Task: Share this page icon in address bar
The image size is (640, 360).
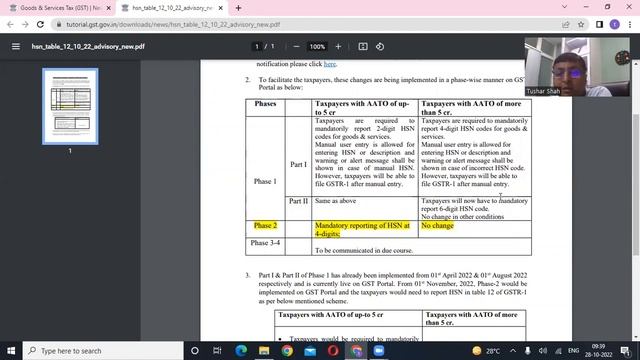Action: pyautogui.click(x=566, y=24)
